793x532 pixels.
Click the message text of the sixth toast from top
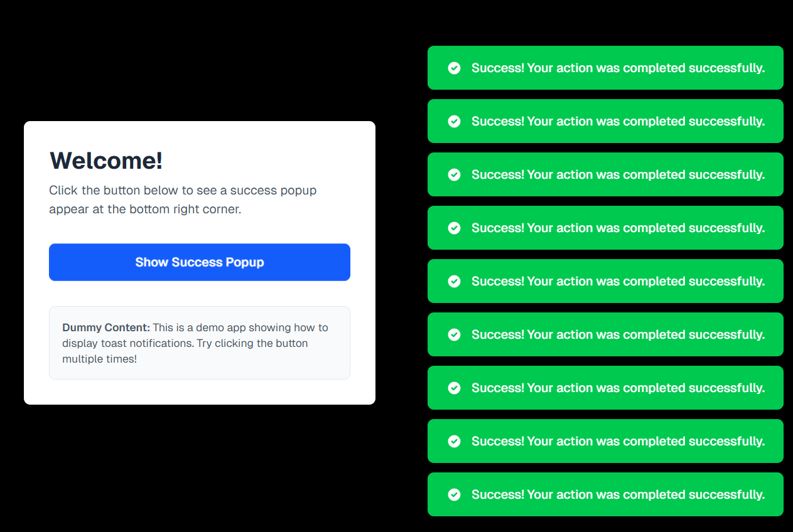(x=618, y=334)
